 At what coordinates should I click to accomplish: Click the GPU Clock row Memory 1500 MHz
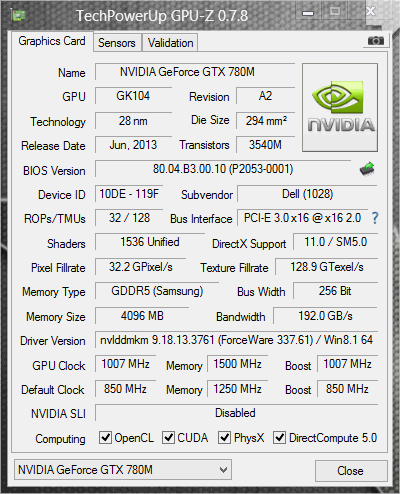pos(238,364)
